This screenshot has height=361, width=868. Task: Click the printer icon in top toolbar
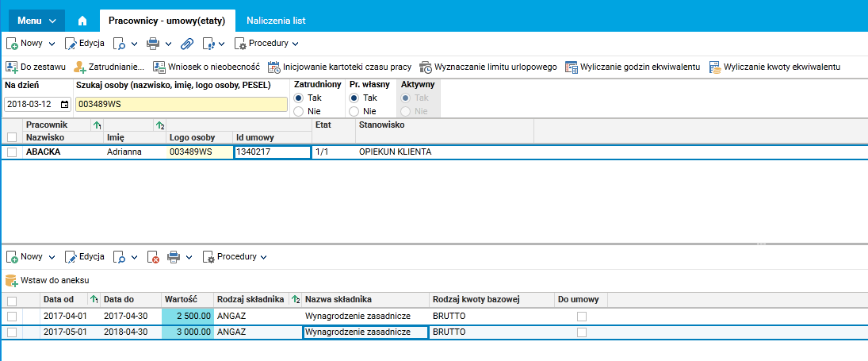tap(154, 43)
